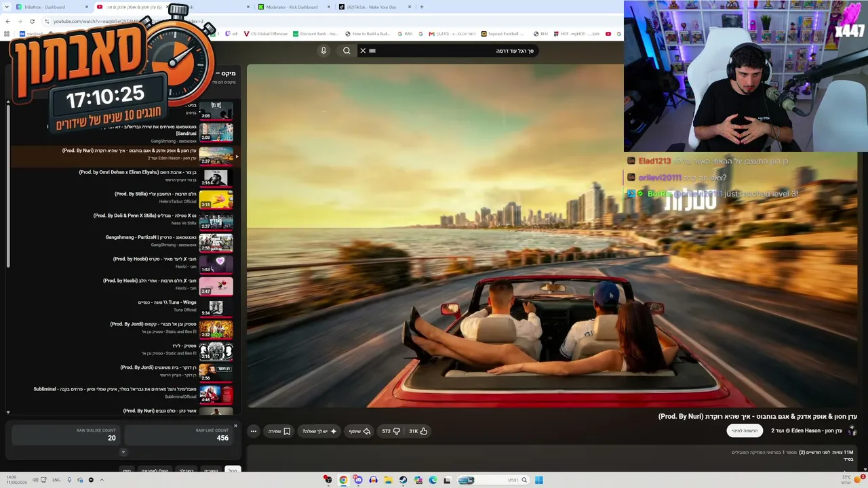Click the raw dislike count box
Screen dimensions: 868x488
coord(66,435)
